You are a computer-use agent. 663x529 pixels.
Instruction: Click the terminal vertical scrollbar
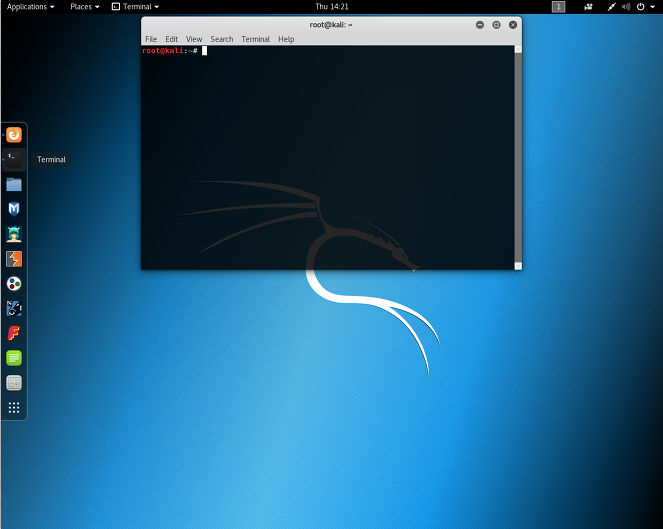point(518,157)
